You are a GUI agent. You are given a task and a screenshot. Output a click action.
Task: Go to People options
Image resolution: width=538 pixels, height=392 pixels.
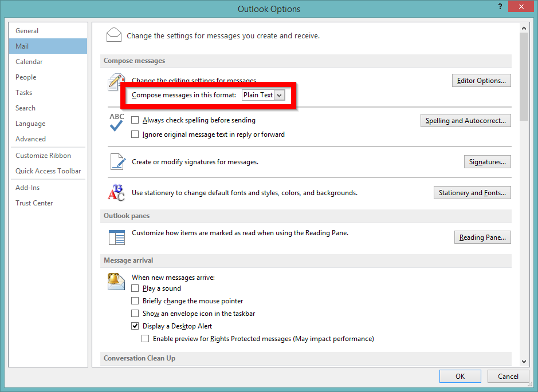(x=48, y=77)
